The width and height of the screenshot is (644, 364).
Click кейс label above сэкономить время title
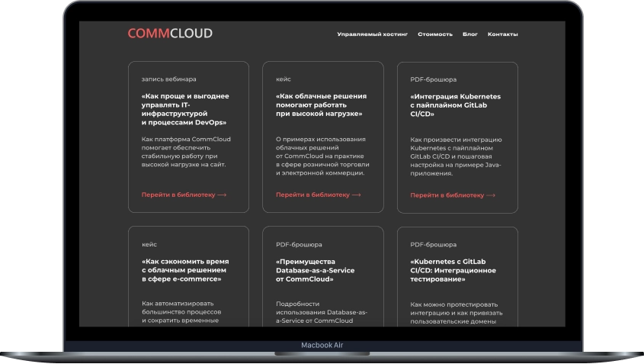[149, 244]
